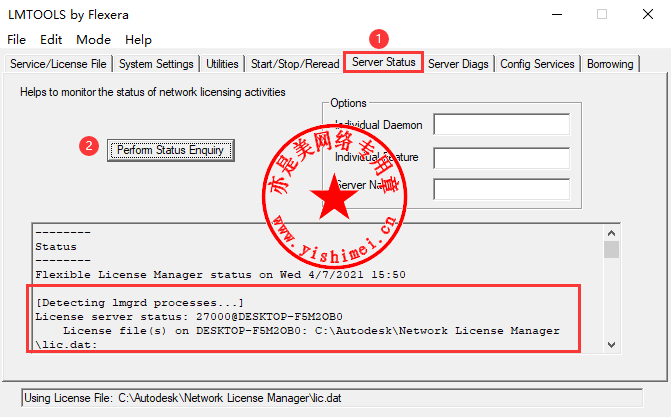
Task: Click the 'License file(s) on DESKTOP-F5M2OB0' line
Action: [x=311, y=331]
